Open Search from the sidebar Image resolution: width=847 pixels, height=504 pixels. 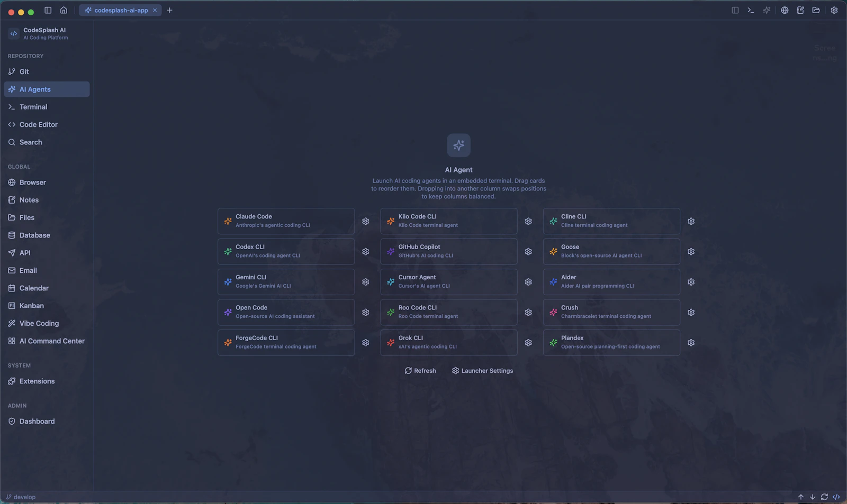point(47,142)
